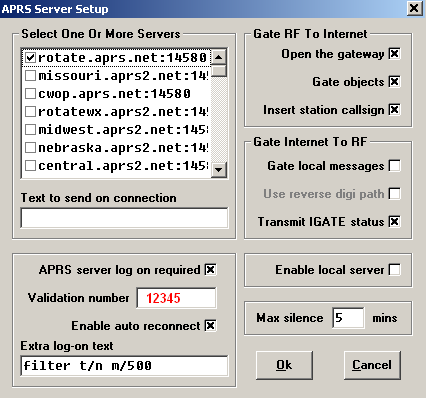Screen dimensions: 426x398
Task: Toggle Use reverse digi path checkbox
Action: pos(395,194)
